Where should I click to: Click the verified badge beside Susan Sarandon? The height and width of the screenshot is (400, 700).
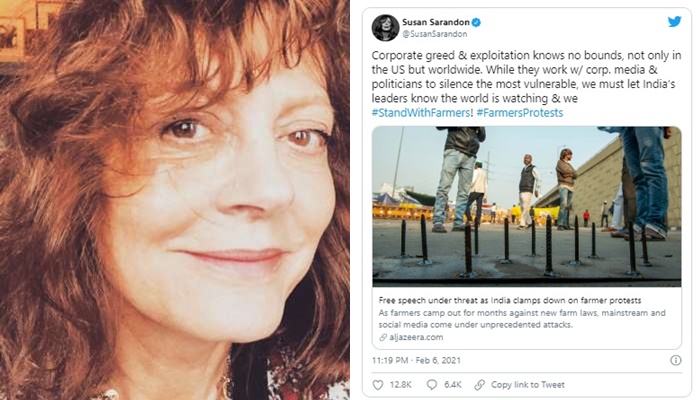pos(471,21)
